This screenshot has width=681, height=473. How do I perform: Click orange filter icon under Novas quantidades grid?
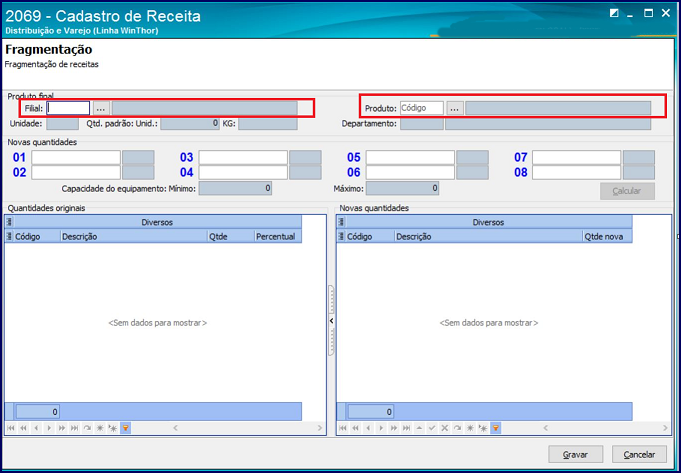496,428
